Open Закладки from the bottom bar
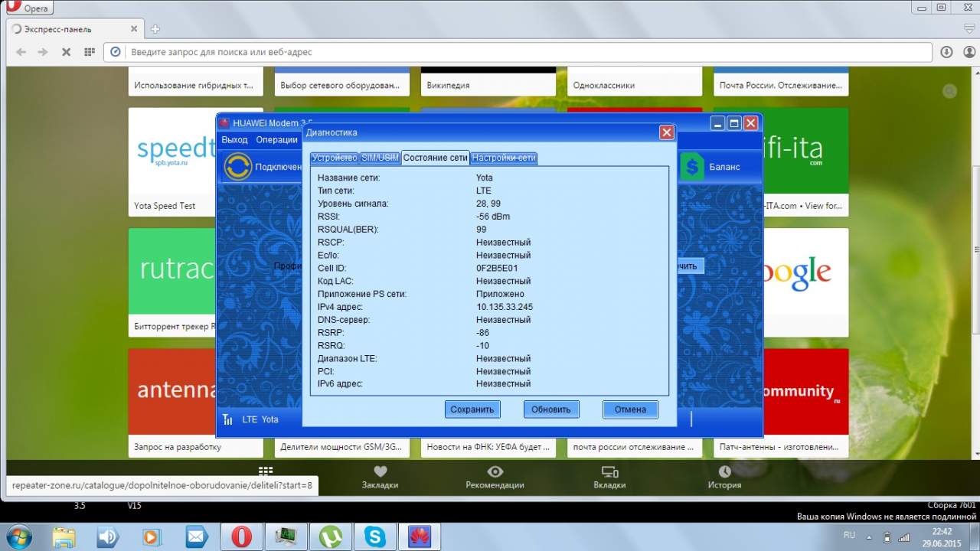 (380, 478)
